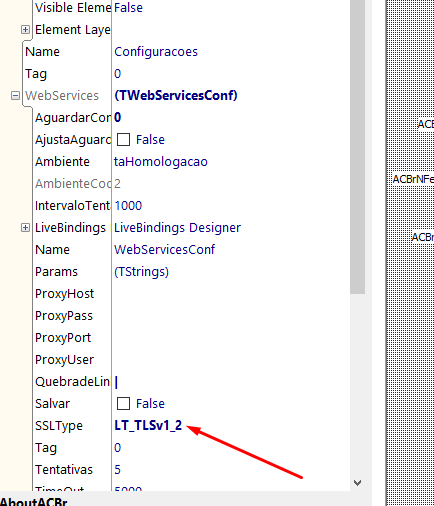Click the property inspector scrollbar thumb

[358, 147]
